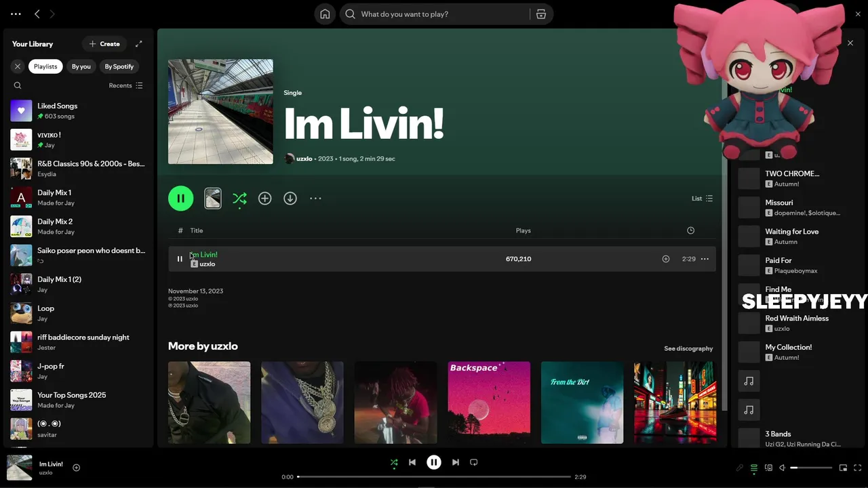This screenshot has height=488, width=868.
Task: Clear the library filters with X
Action: pyautogui.click(x=18, y=66)
